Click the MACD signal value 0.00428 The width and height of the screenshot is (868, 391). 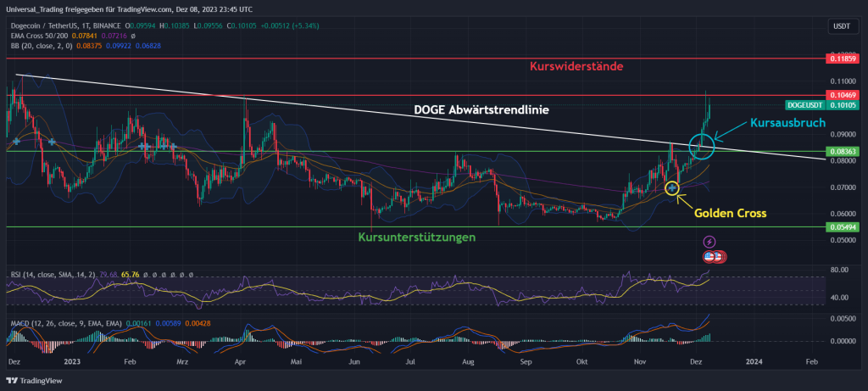pos(198,323)
